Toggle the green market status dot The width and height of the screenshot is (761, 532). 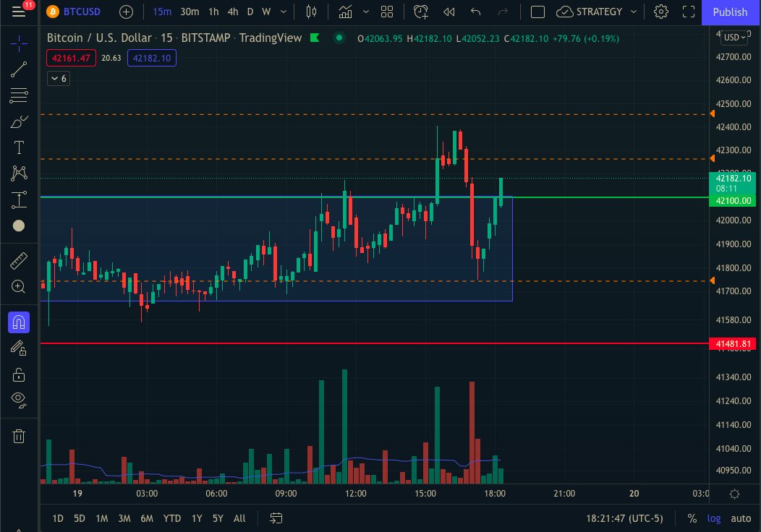point(339,38)
